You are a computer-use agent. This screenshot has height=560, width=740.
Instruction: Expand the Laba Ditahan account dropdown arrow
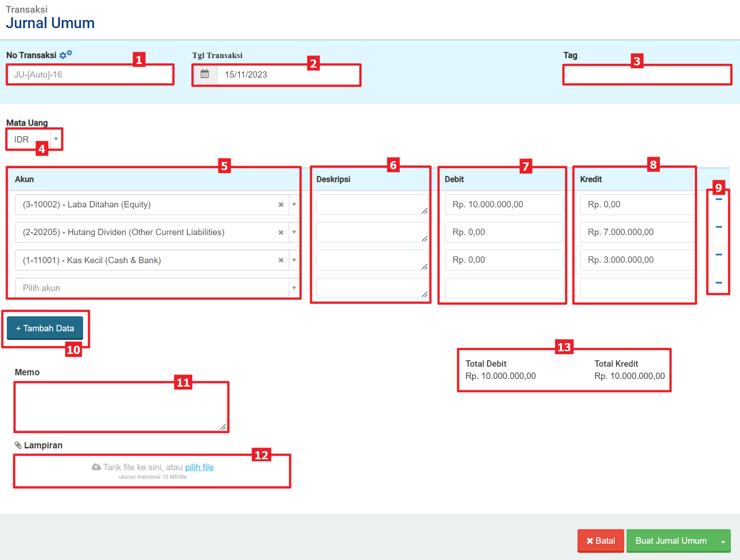[x=294, y=205]
